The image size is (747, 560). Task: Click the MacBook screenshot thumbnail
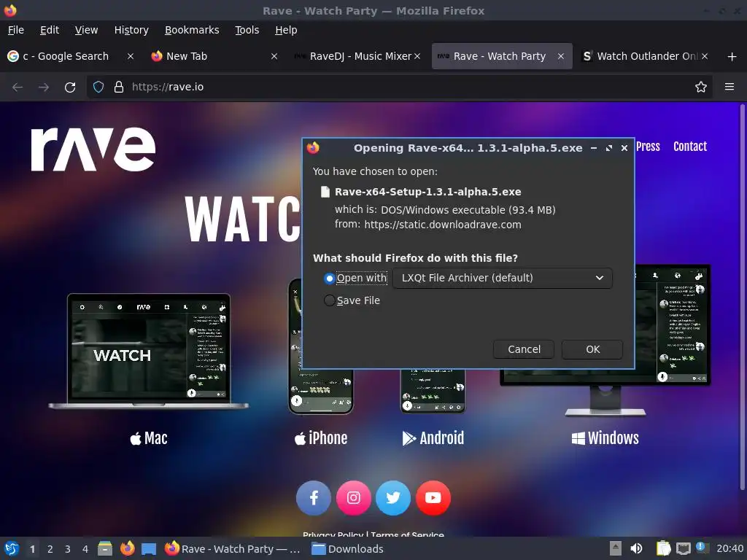149,351
